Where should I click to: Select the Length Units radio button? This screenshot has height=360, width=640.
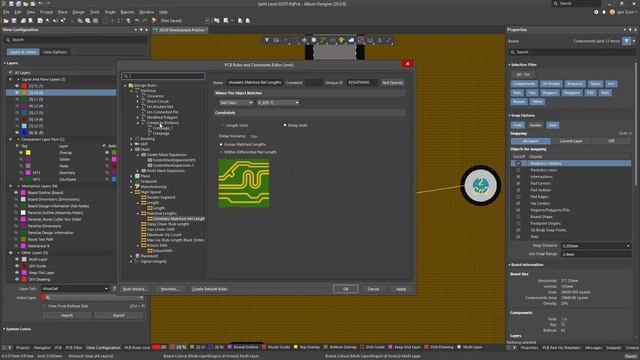[223, 125]
